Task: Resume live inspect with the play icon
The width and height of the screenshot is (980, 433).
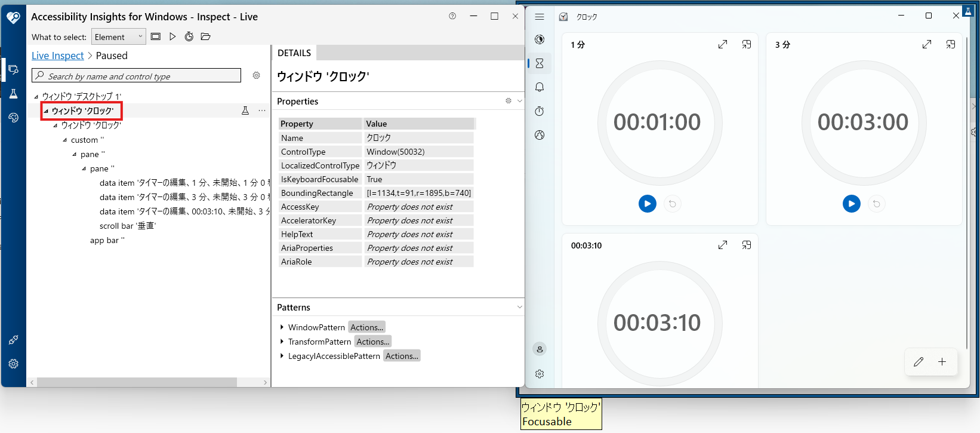Action: click(x=172, y=36)
